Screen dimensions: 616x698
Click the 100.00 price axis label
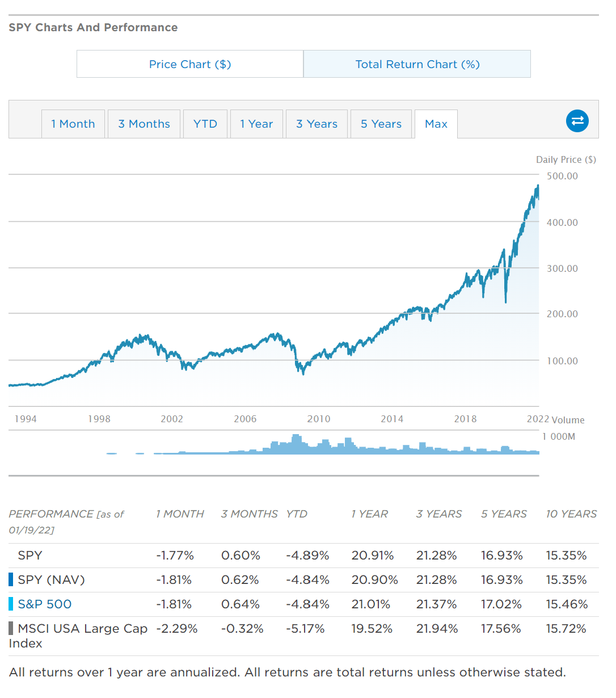(x=563, y=361)
